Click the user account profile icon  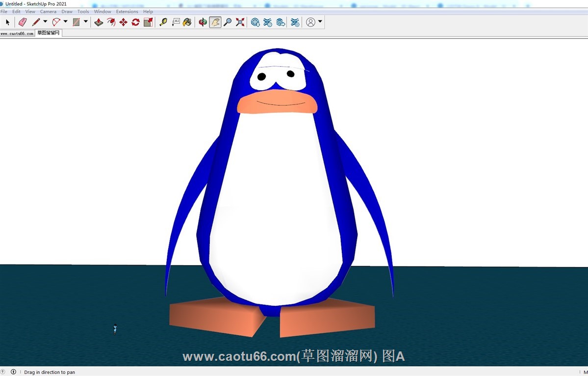[310, 22]
